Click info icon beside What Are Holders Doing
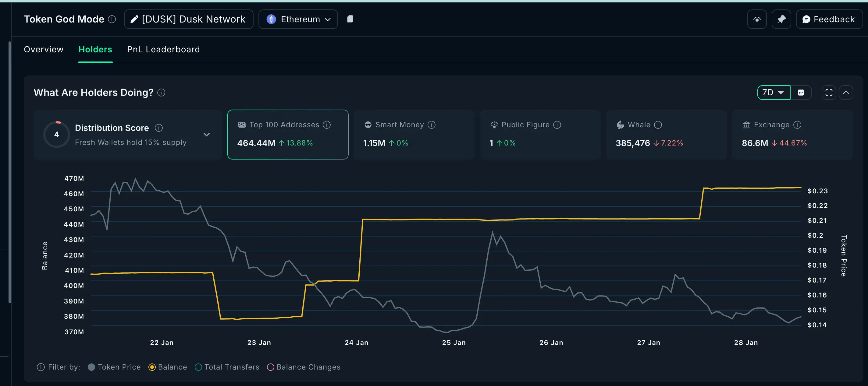The image size is (868, 386). (162, 93)
